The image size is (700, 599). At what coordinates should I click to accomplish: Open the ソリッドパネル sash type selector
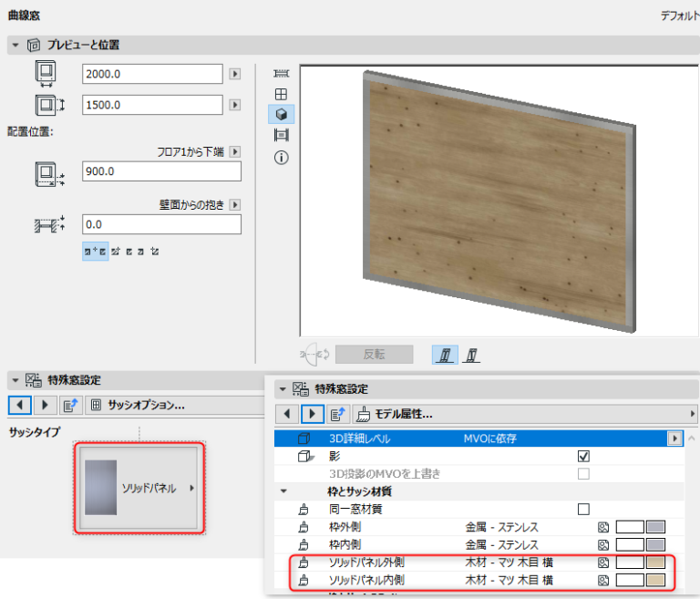tap(139, 488)
